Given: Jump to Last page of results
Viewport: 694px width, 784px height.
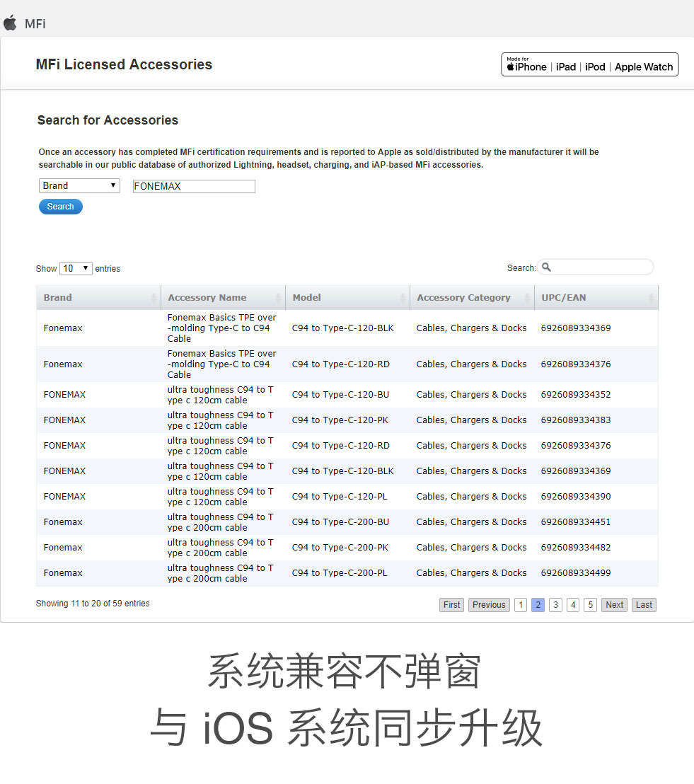Looking at the screenshot, I should click(644, 605).
